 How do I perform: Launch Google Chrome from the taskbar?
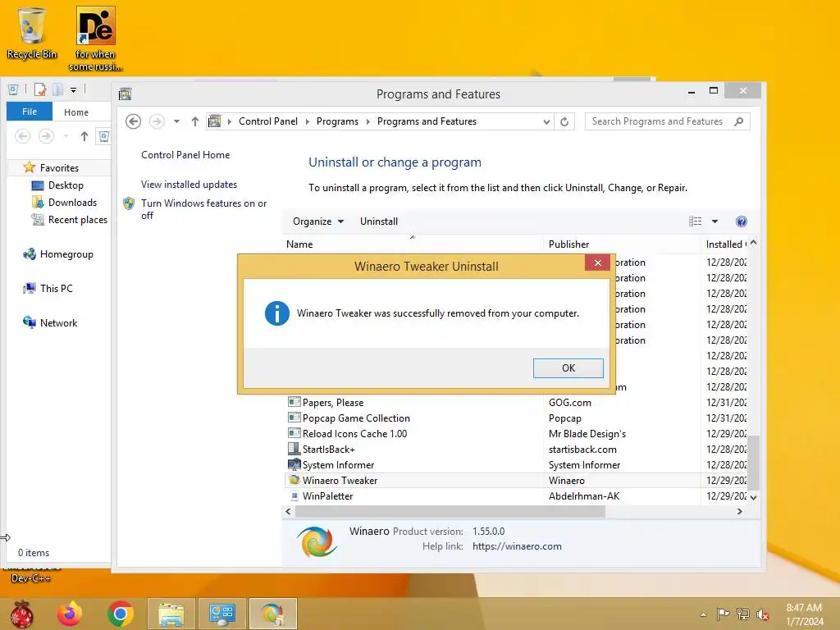click(x=120, y=614)
